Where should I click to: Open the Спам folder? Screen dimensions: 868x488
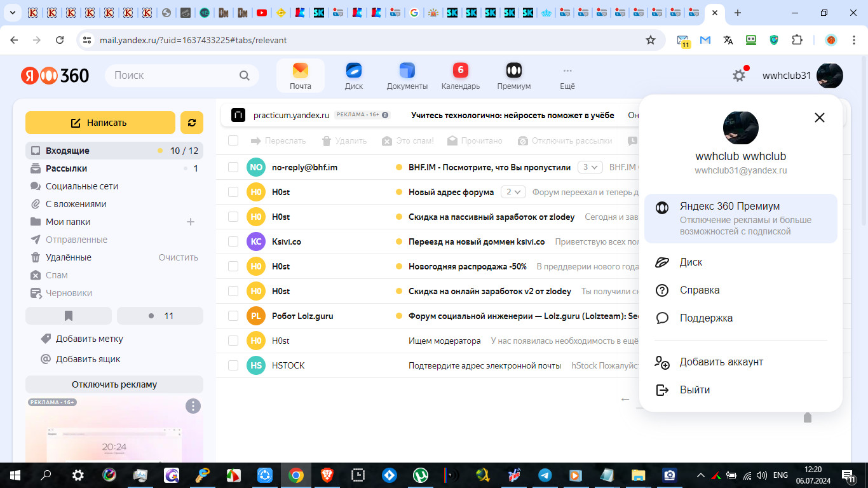coord(114,275)
